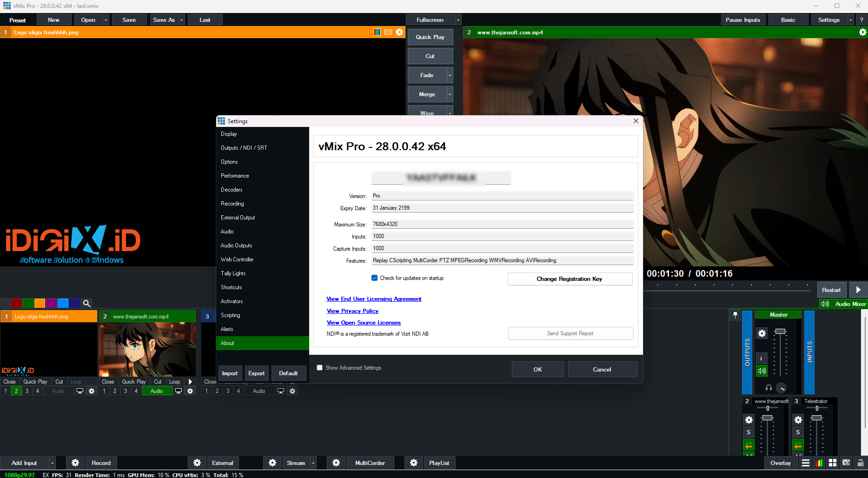Toggle Audio on input 2 tile
This screenshot has width=868, height=478.
[157, 391]
